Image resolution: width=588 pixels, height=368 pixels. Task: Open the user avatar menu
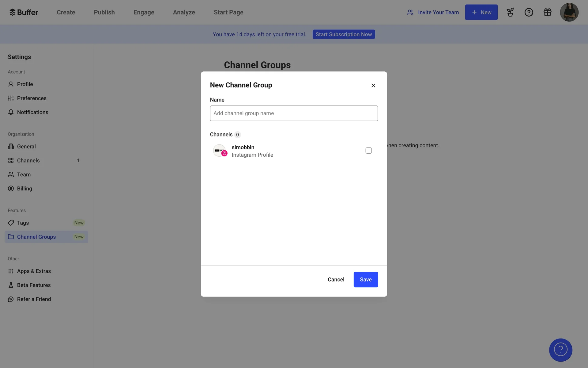[x=569, y=12]
